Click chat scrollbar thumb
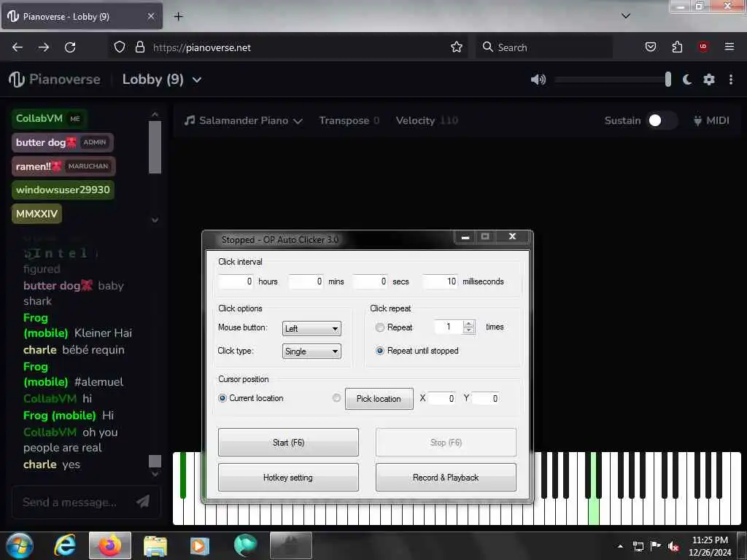The height and width of the screenshot is (560, 747). 155,461
